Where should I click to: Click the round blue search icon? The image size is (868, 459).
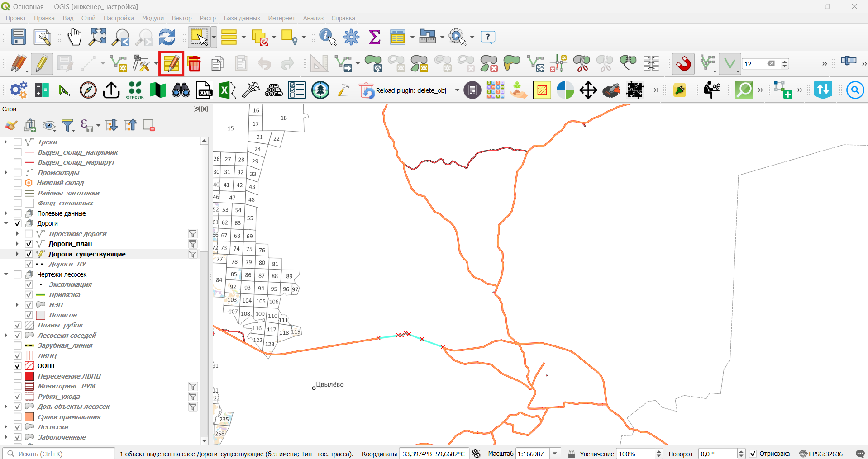(855, 90)
